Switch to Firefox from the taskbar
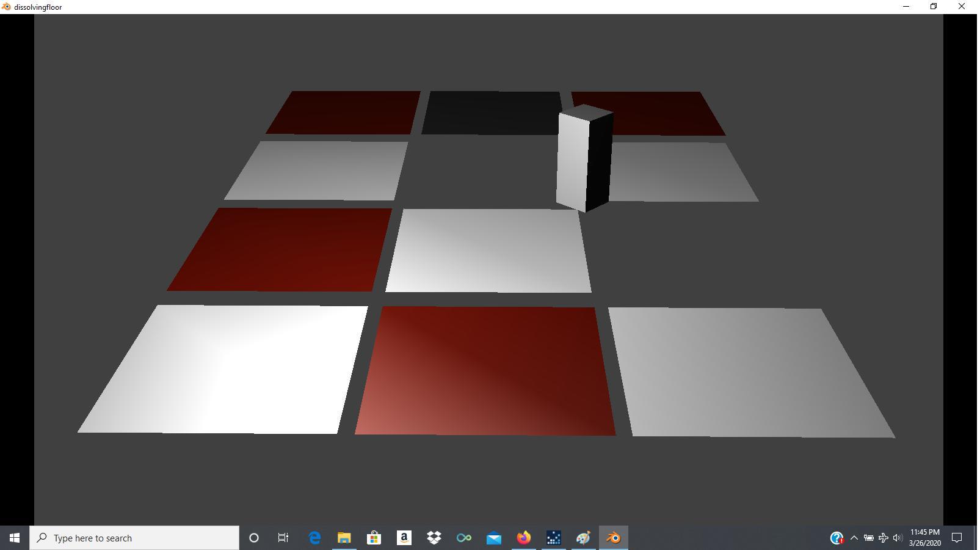980x550 pixels. click(x=523, y=538)
